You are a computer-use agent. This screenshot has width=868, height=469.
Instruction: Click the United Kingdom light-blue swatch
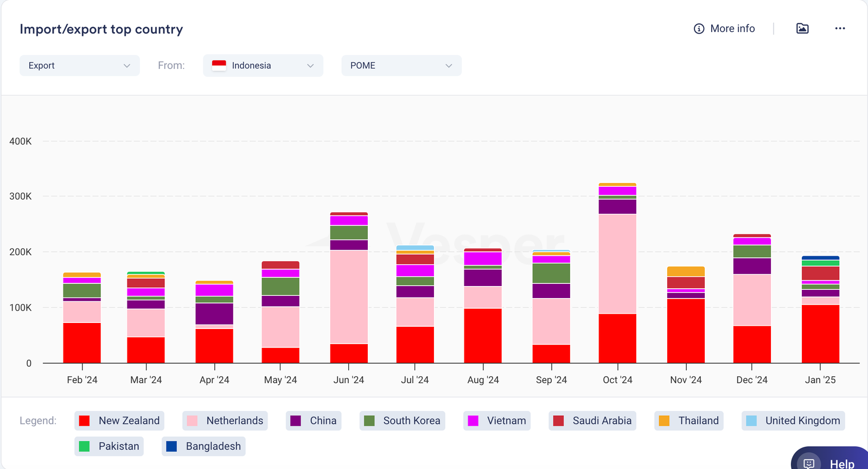click(x=751, y=421)
